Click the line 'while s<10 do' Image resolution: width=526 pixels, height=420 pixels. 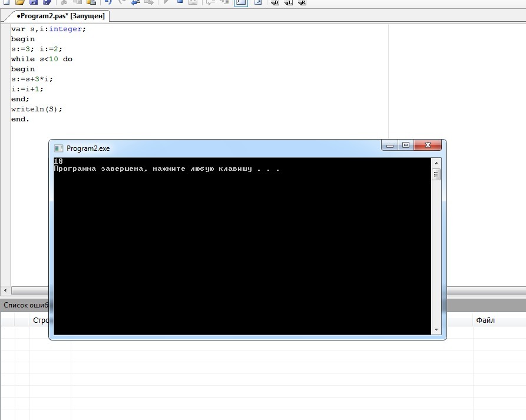point(42,59)
